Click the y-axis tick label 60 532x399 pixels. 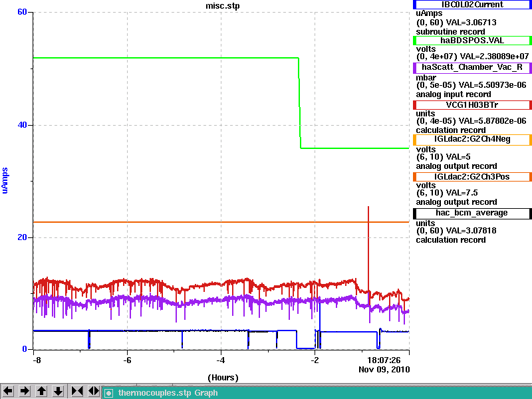[22, 12]
